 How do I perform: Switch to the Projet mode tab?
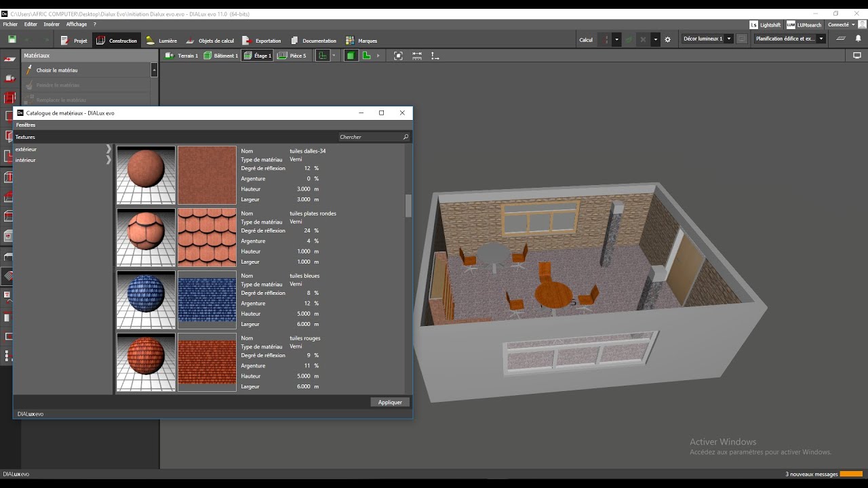pos(74,41)
